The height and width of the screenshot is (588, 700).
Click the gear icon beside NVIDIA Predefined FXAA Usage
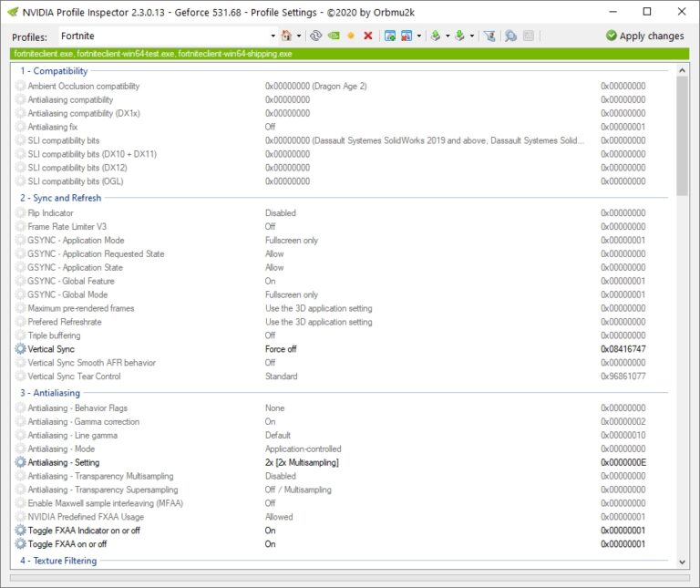(21, 517)
